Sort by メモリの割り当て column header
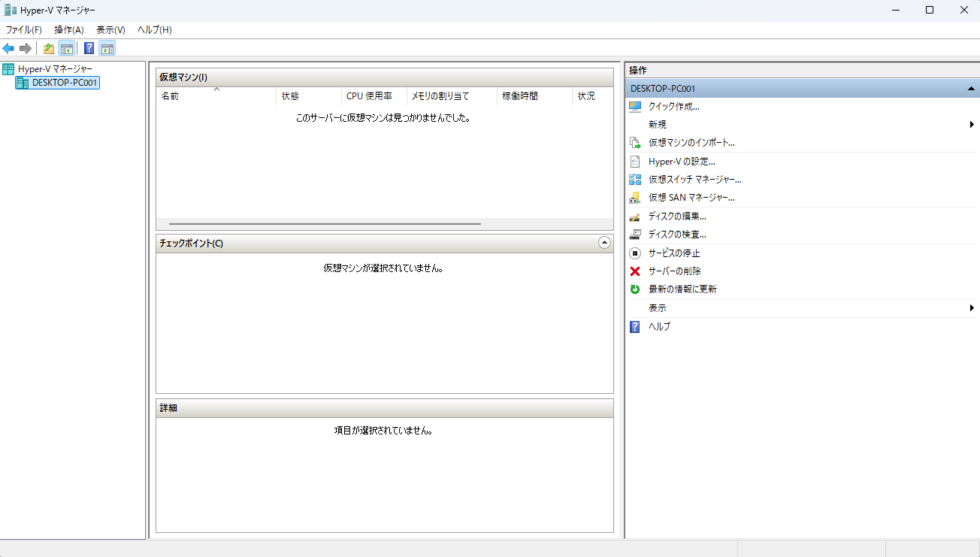980x557 pixels. [452, 96]
